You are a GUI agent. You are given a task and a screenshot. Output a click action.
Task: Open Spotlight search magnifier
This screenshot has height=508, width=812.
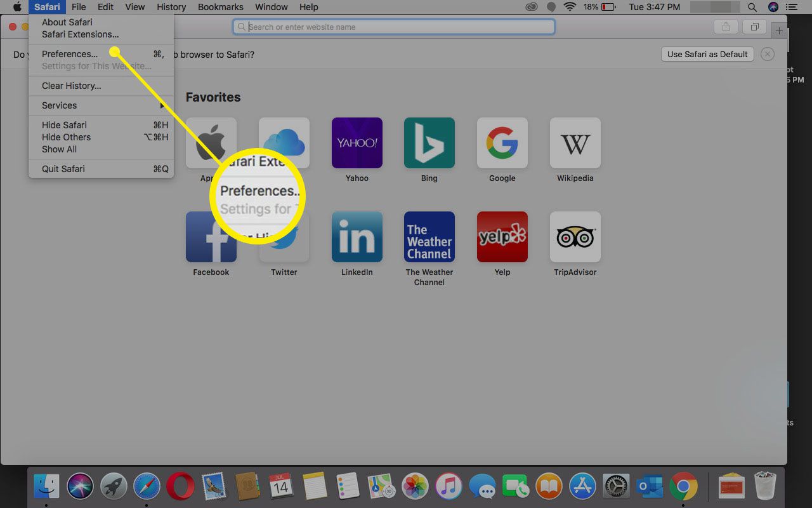(x=752, y=7)
